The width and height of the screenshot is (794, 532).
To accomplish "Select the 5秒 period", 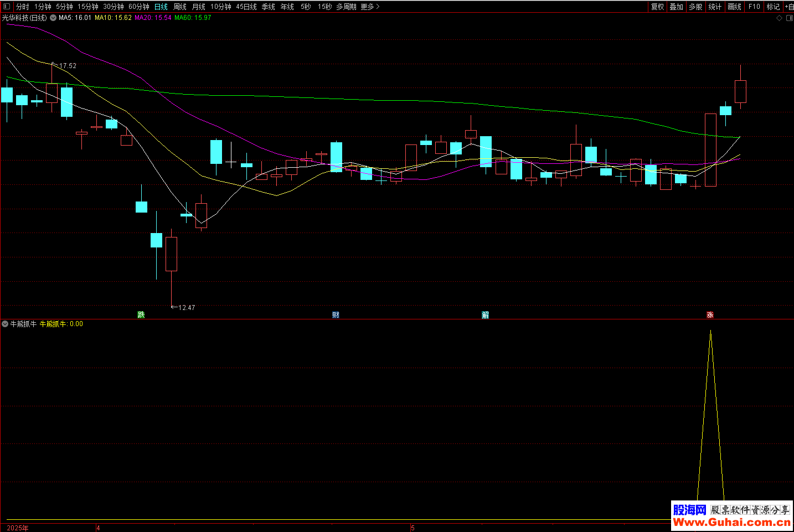I will tap(306, 7).
